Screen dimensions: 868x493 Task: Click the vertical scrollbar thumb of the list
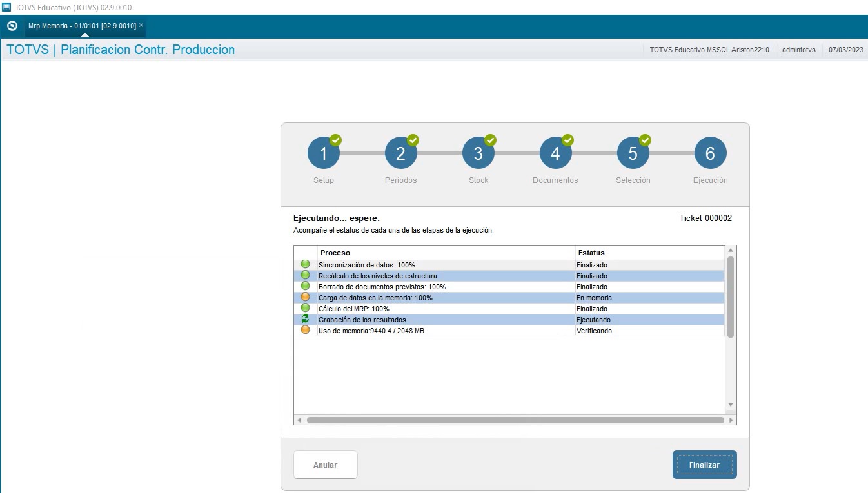click(x=731, y=297)
